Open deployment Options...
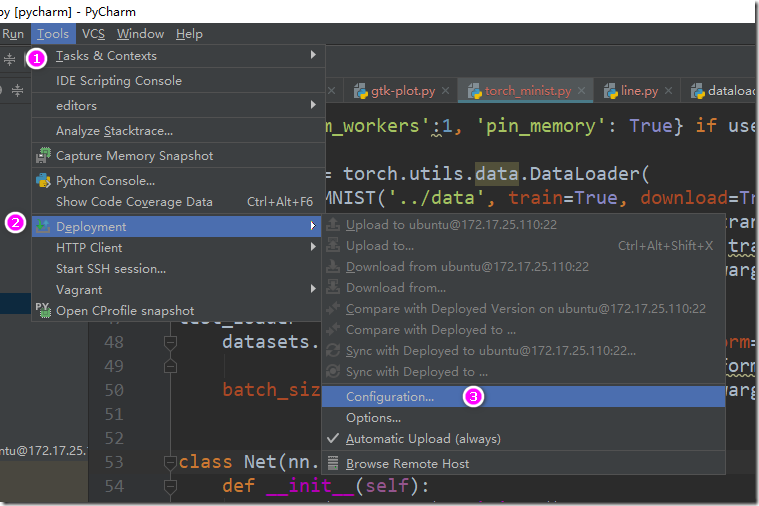The image size is (759, 506). [x=373, y=418]
